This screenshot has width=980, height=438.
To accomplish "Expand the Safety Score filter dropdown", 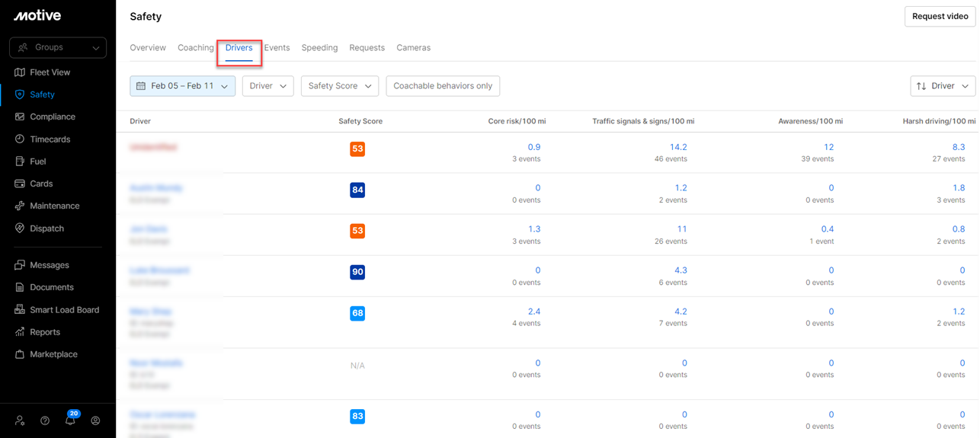I will 340,86.
